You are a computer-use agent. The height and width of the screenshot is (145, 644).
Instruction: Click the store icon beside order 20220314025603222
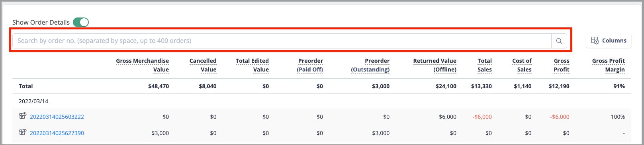[23, 116]
